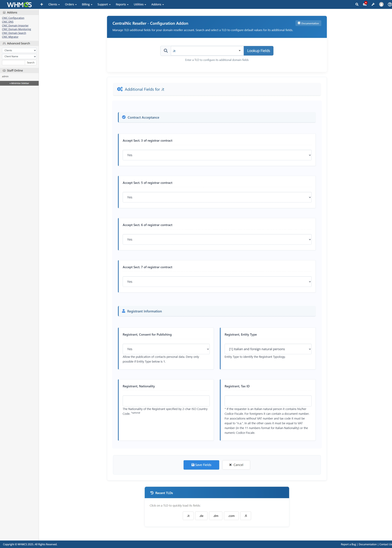Open the Support menu
This screenshot has width=392, height=548.
coord(104,4)
